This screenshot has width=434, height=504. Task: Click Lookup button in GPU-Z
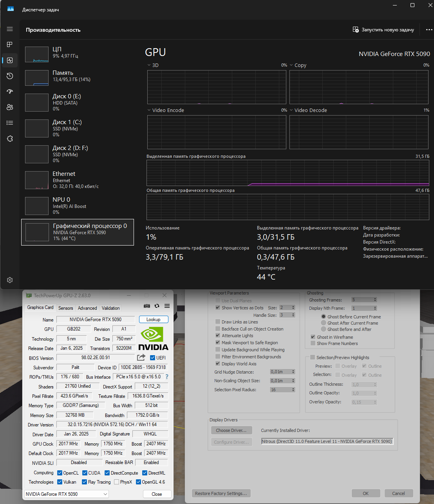click(x=154, y=320)
